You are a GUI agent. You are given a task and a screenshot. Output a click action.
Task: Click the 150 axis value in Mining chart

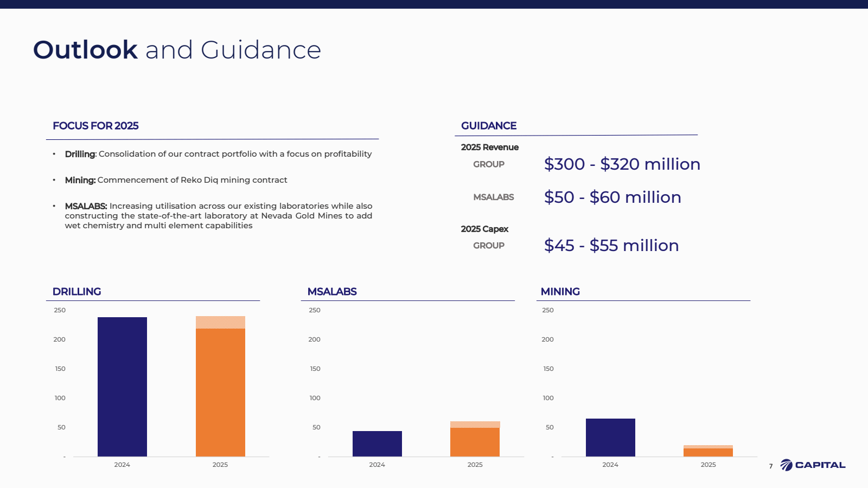548,369
